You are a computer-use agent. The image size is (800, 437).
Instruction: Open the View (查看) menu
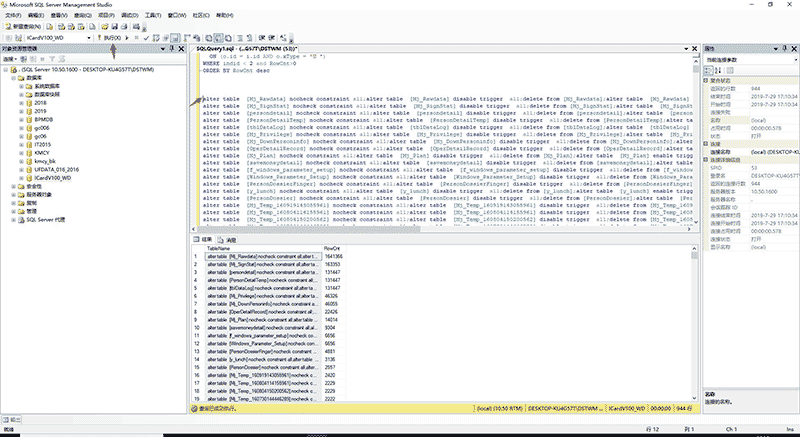[59, 15]
